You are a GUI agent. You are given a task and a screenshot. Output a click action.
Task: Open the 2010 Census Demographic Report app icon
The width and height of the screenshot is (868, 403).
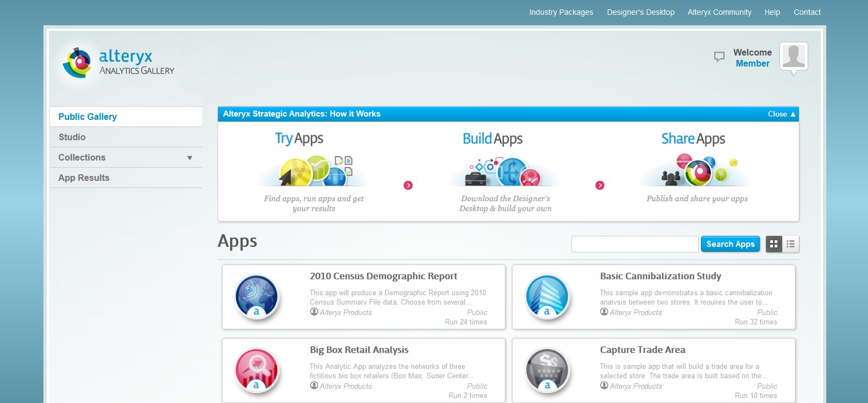point(257,297)
